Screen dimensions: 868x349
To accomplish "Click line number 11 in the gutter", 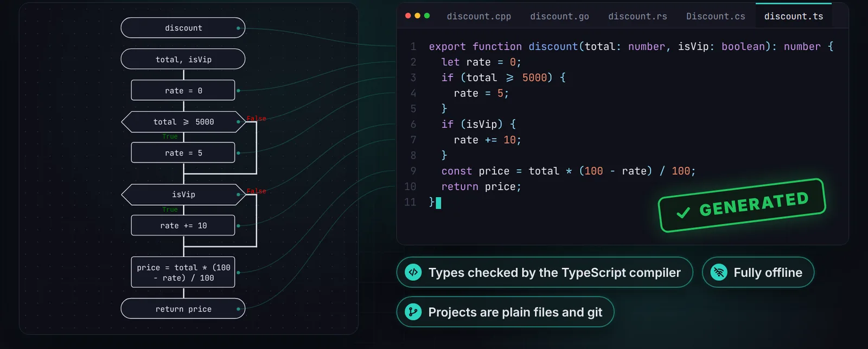I will click(410, 202).
